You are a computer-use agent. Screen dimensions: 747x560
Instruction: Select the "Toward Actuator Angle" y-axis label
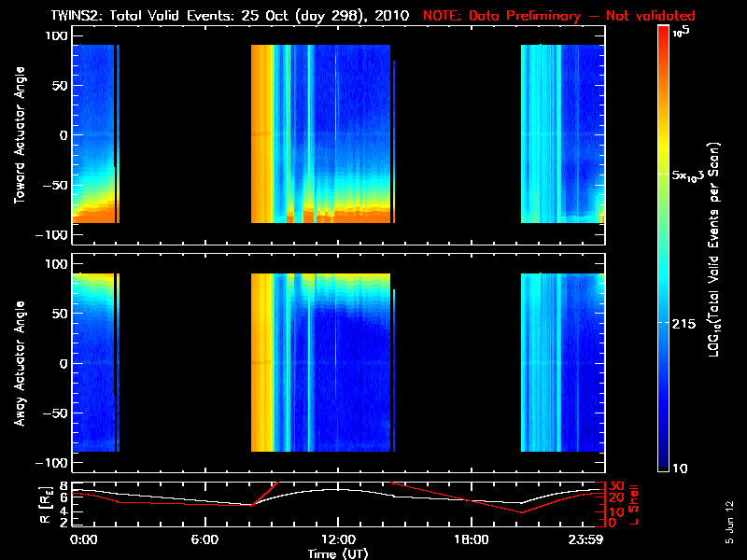[x=20, y=135]
